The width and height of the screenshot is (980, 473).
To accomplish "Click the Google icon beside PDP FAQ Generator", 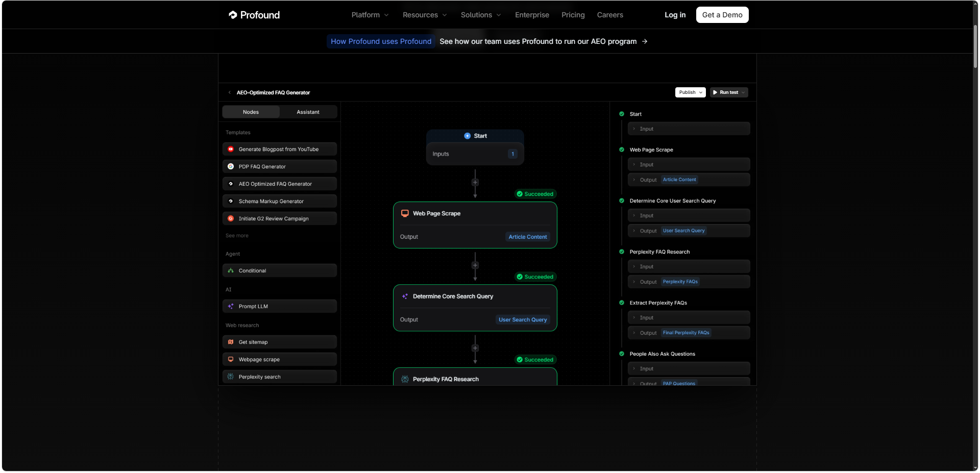I will pyautogui.click(x=231, y=166).
